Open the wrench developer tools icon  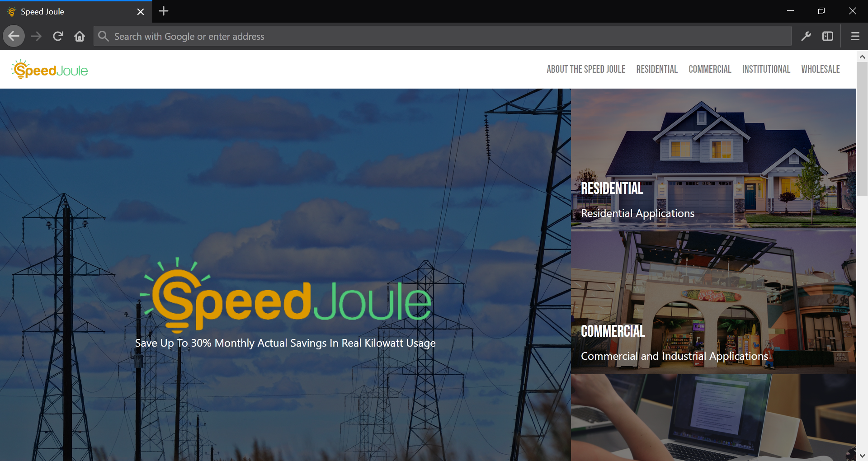806,36
